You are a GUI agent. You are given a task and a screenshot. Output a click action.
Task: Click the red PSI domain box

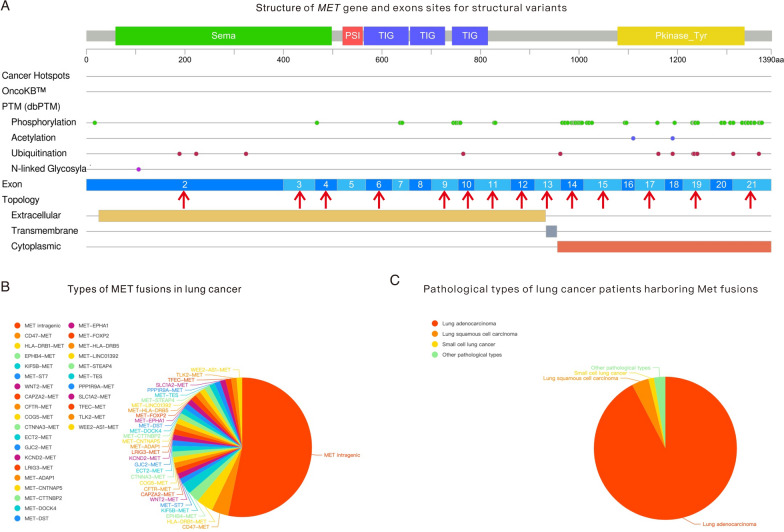(x=352, y=36)
